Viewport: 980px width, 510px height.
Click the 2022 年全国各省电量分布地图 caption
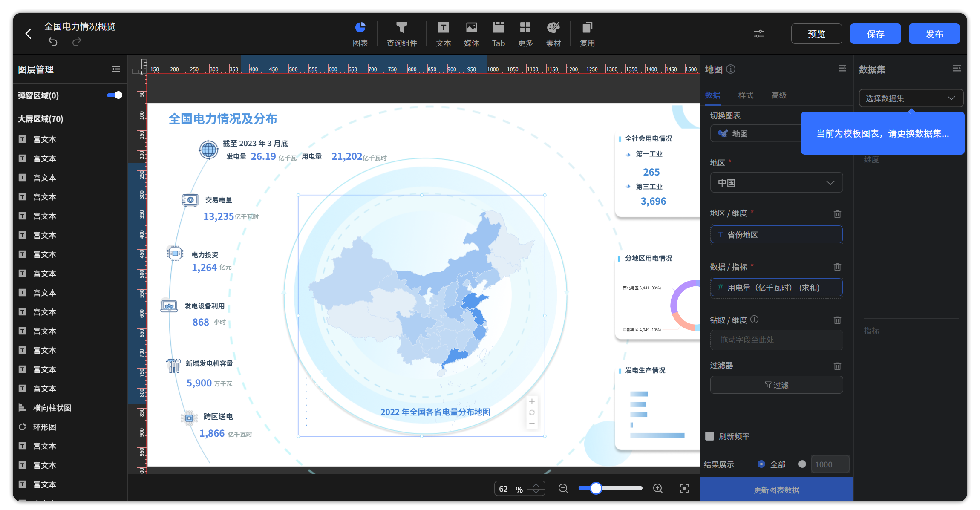(x=435, y=412)
